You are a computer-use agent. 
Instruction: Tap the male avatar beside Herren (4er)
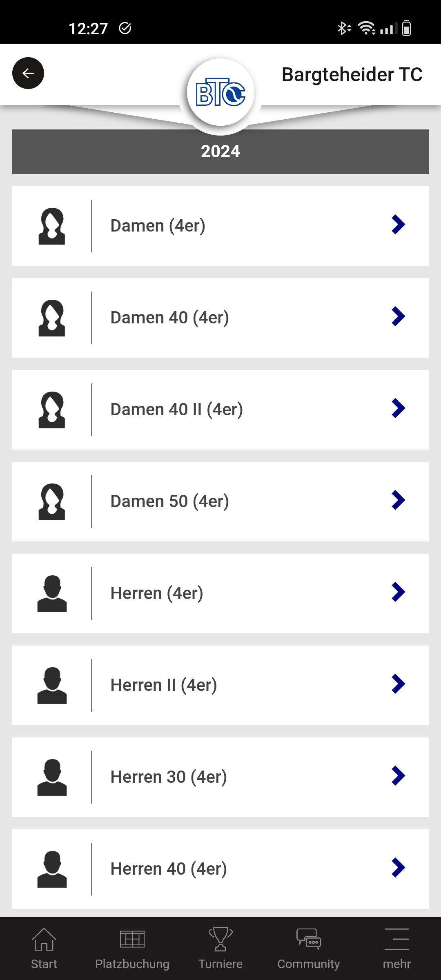pos(52,594)
